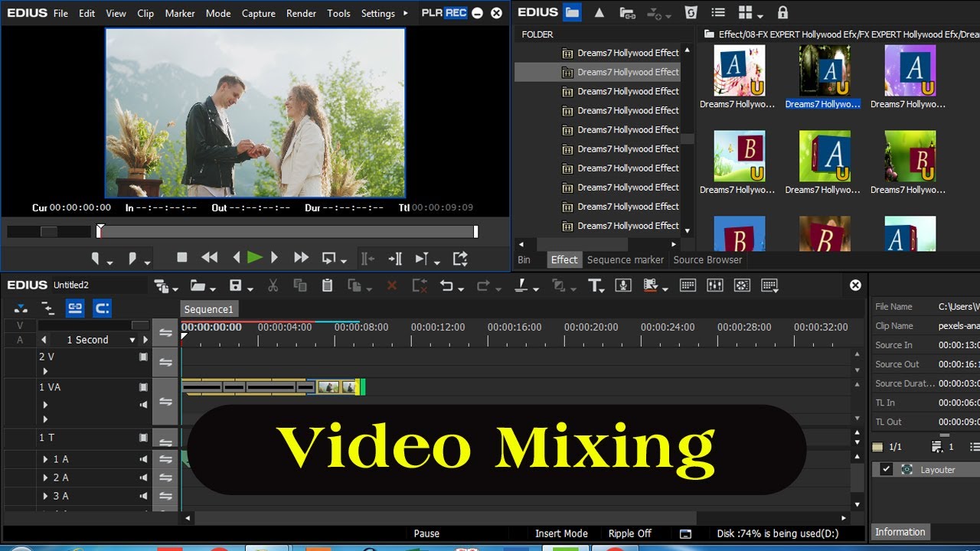
Task: Step to the previous frame
Action: pos(237,258)
